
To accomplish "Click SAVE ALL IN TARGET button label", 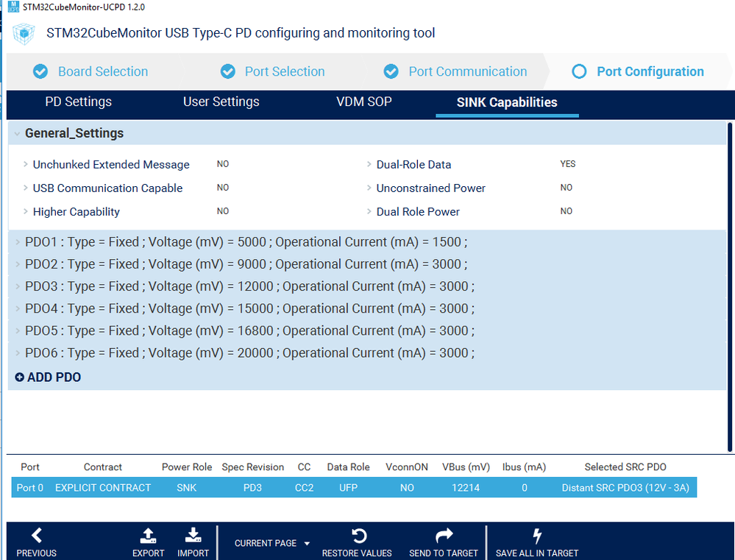I will pos(537,553).
